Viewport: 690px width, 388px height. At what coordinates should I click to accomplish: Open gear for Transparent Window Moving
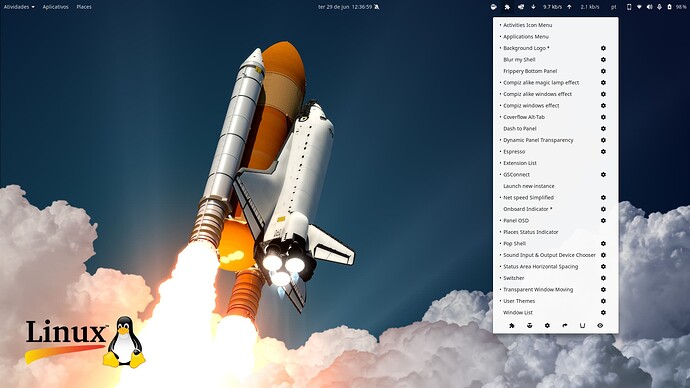pos(603,289)
